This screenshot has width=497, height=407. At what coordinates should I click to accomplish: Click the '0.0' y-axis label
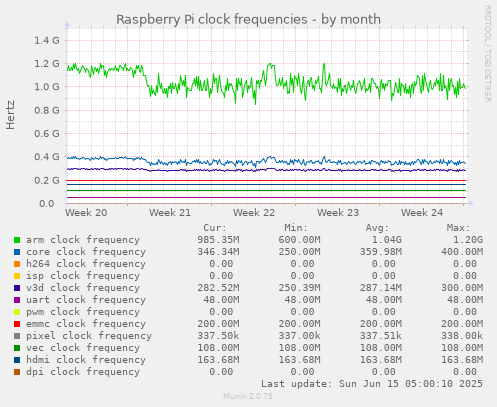47,204
